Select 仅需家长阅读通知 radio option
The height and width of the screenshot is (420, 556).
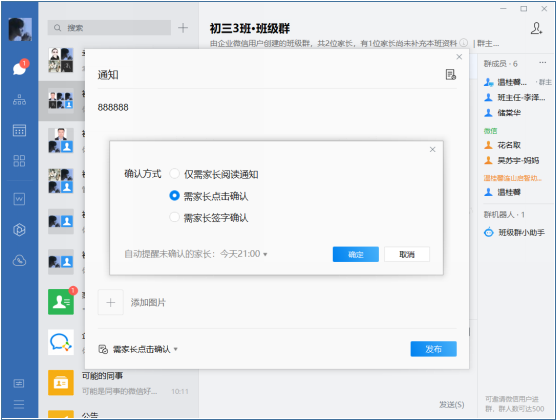174,174
